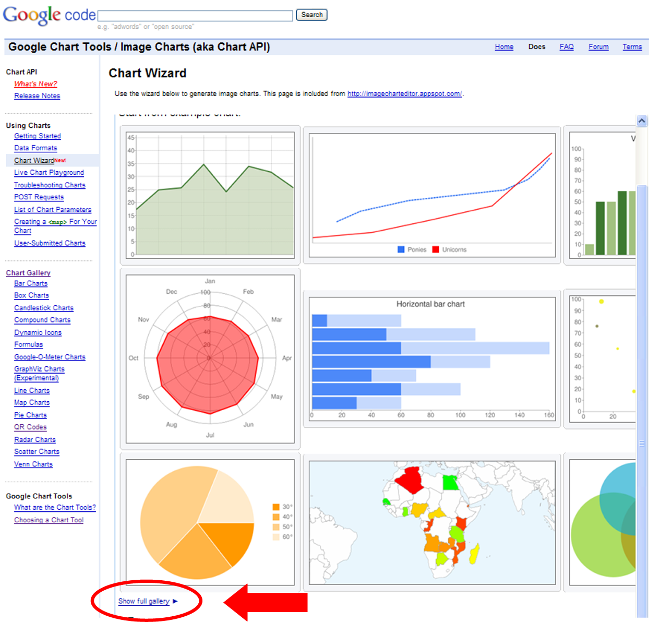
Task: Click the blue Ponies legend swatch
Action: (401, 249)
